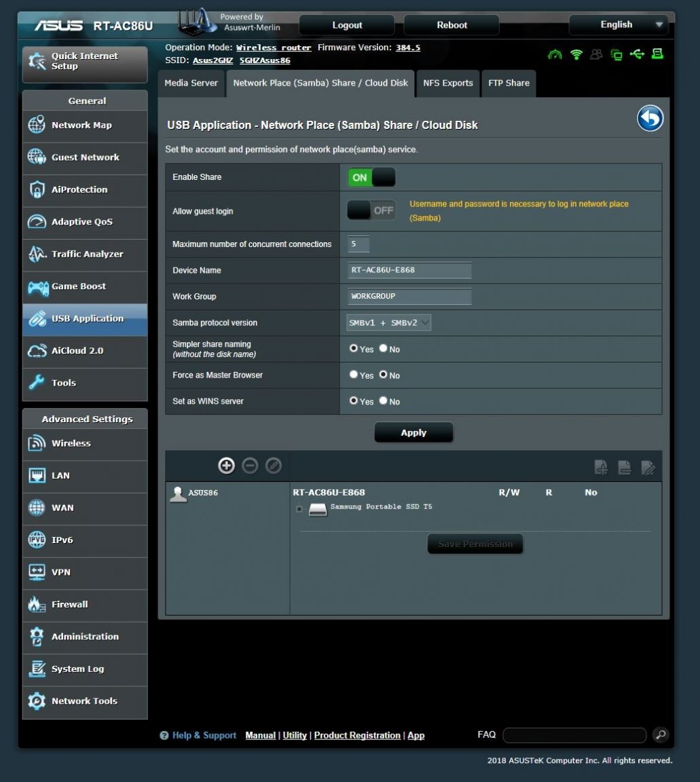The height and width of the screenshot is (782, 700).
Task: Click the delete account minus icon
Action: point(250,466)
